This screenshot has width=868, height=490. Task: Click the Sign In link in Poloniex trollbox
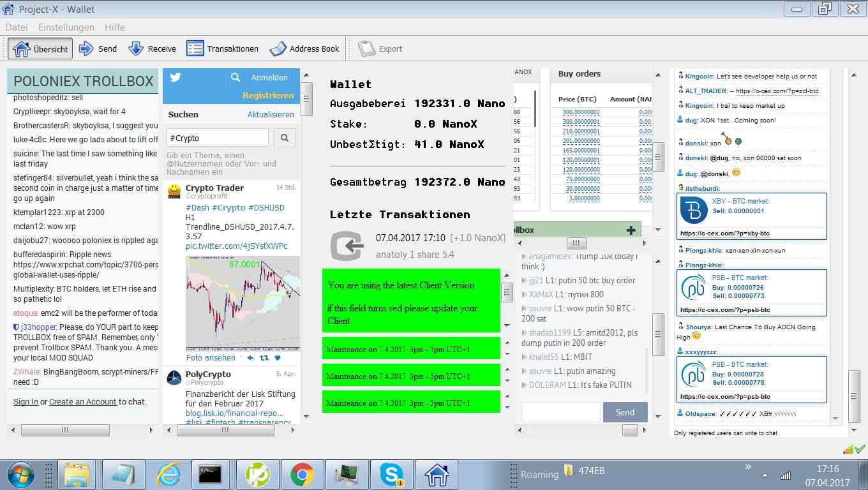[26, 401]
